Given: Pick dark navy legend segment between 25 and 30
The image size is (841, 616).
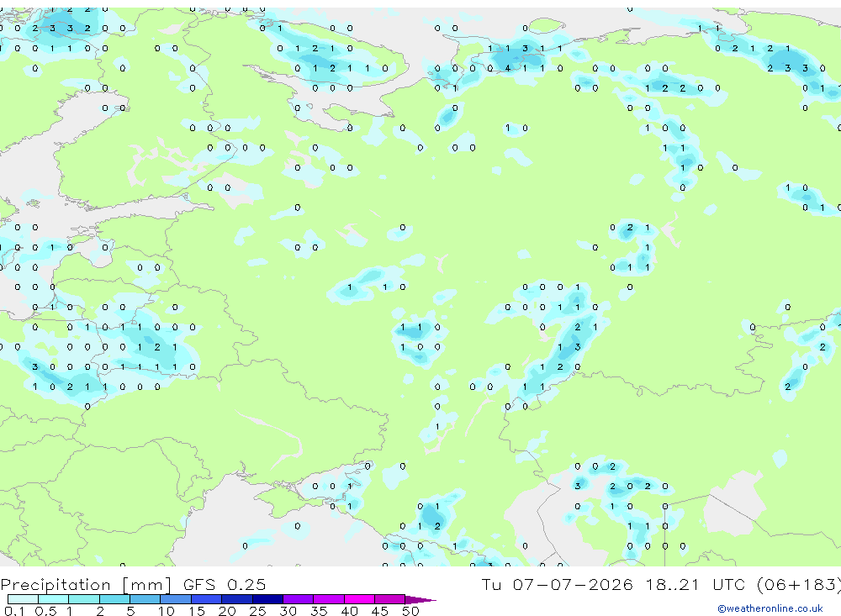Looking at the screenshot, I should 267,599.
